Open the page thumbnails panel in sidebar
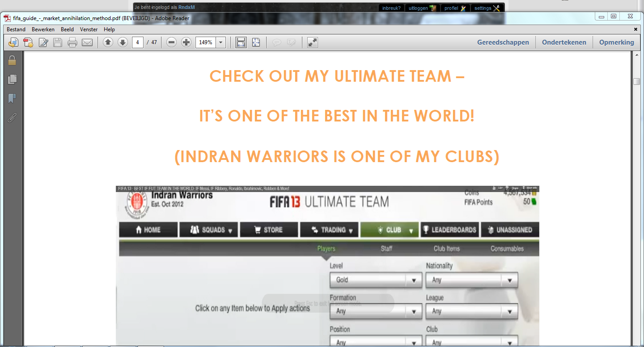644x347 pixels. pos(12,79)
